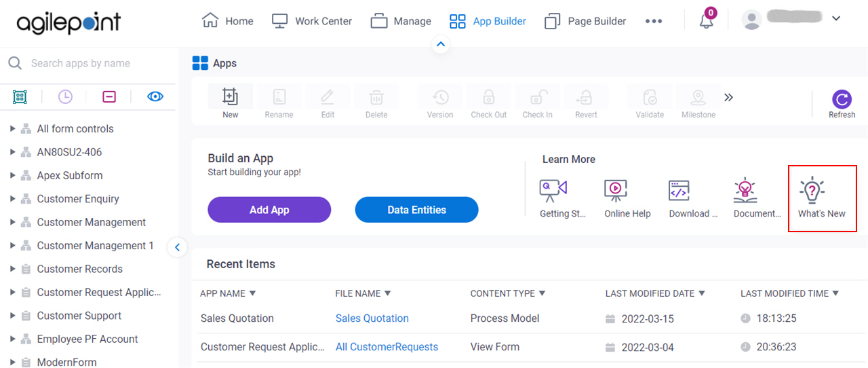Go to the Home menu

click(228, 21)
